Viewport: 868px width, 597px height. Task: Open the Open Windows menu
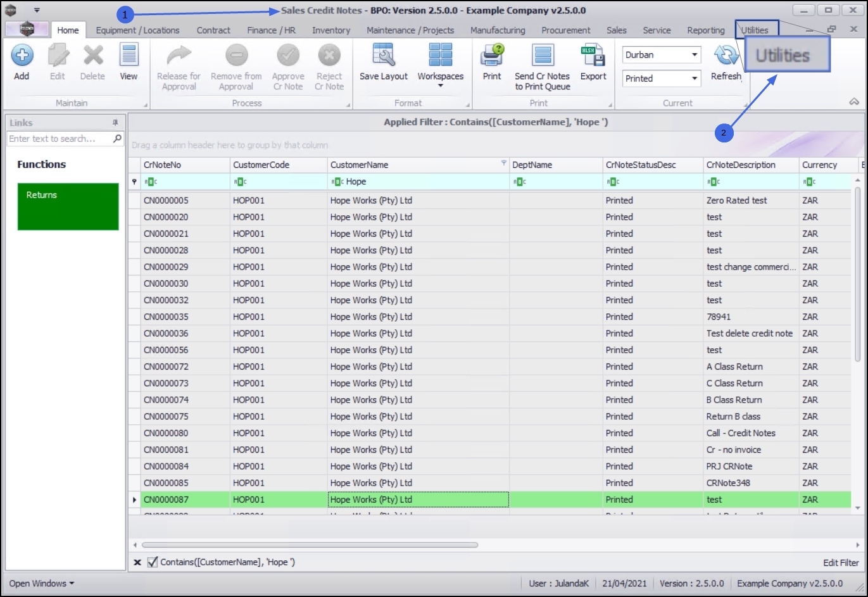click(41, 583)
